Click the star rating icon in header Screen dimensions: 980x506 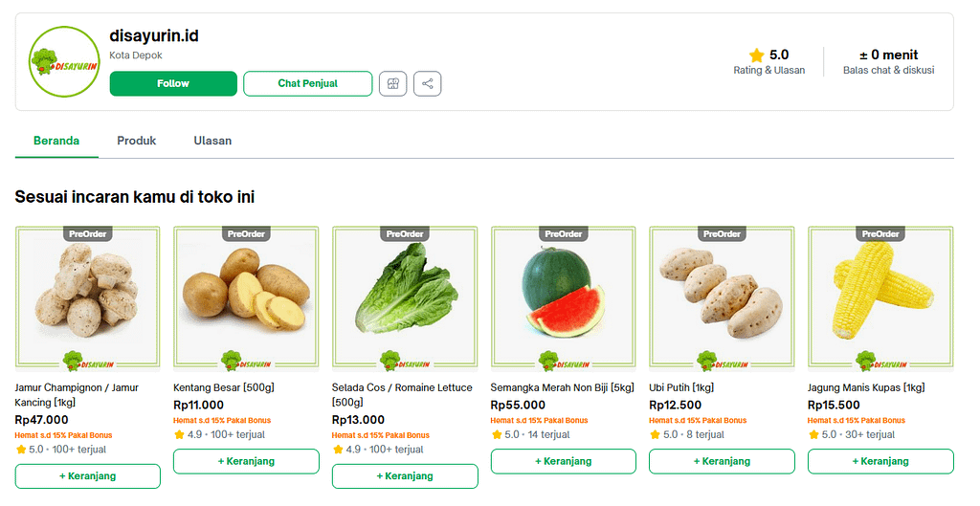pos(756,55)
